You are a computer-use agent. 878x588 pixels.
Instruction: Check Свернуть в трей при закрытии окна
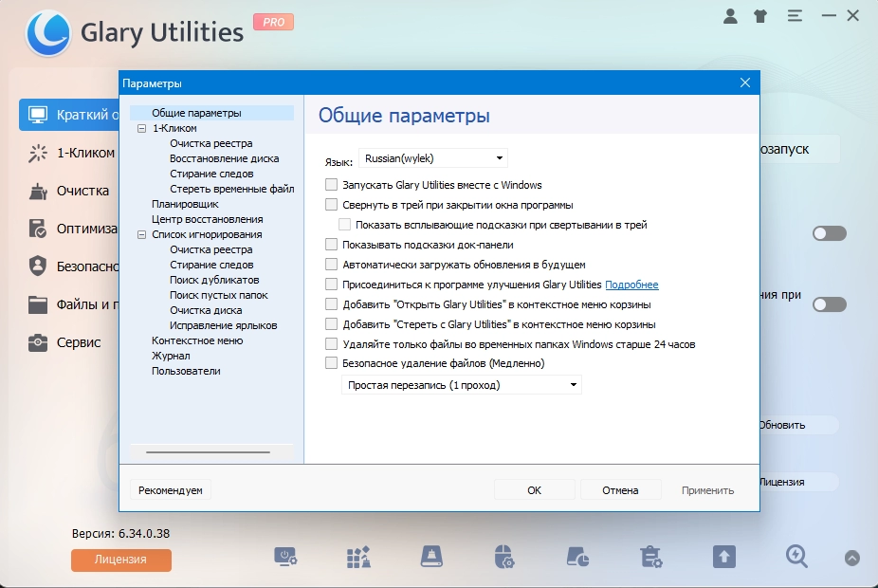(x=332, y=205)
